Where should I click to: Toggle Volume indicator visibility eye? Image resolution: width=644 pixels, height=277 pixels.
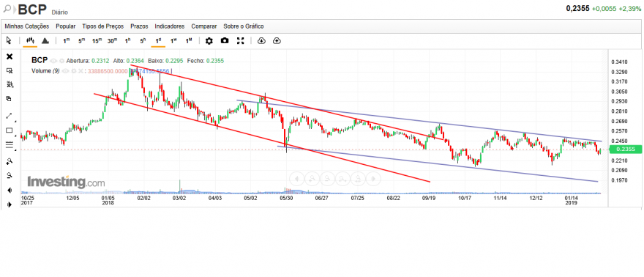pyautogui.click(x=66, y=71)
